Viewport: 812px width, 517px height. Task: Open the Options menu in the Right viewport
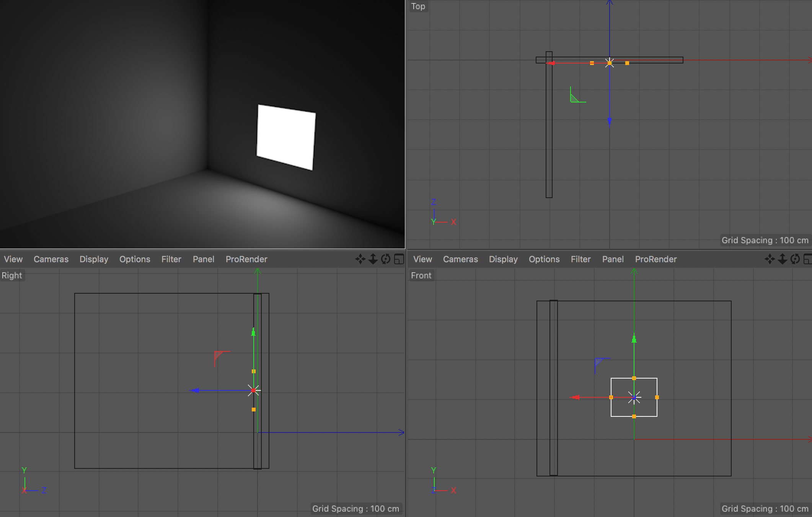[x=135, y=259]
